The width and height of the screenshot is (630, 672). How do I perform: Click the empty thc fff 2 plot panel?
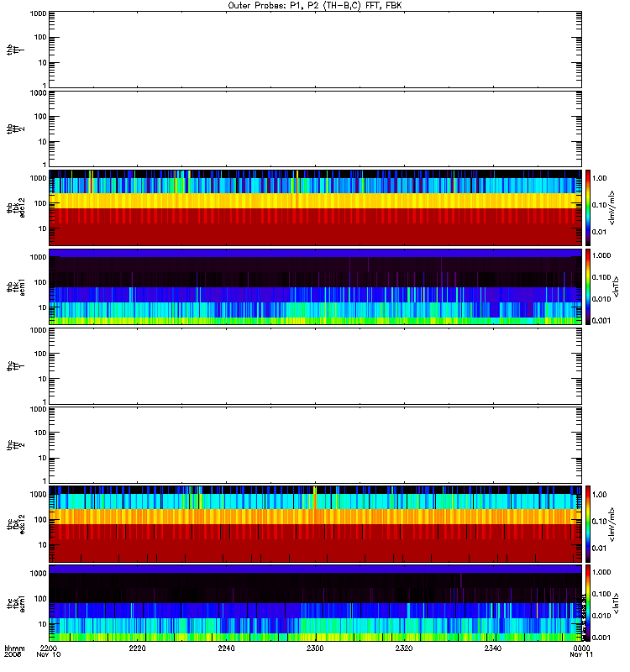click(x=315, y=445)
